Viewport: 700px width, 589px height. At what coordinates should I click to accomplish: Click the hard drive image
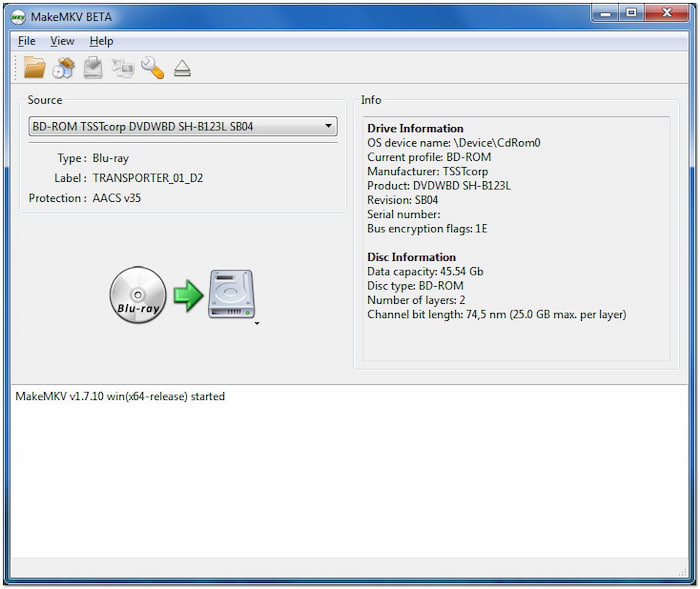coord(231,294)
